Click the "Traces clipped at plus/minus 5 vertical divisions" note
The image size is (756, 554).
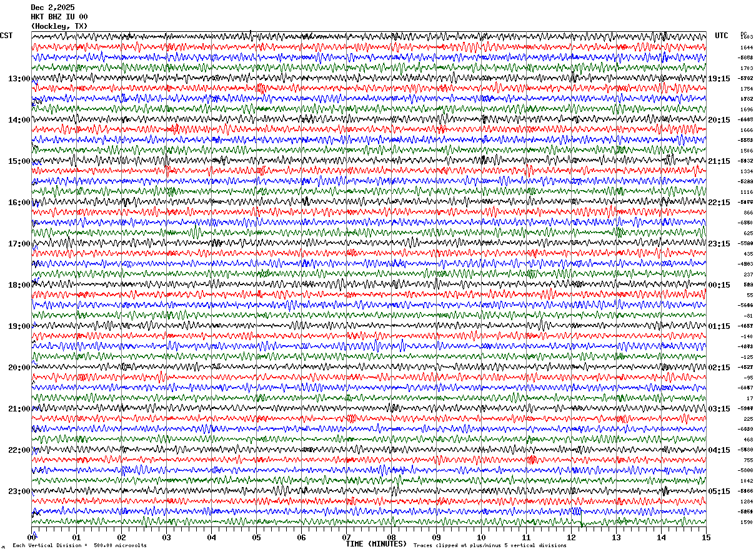point(490,546)
